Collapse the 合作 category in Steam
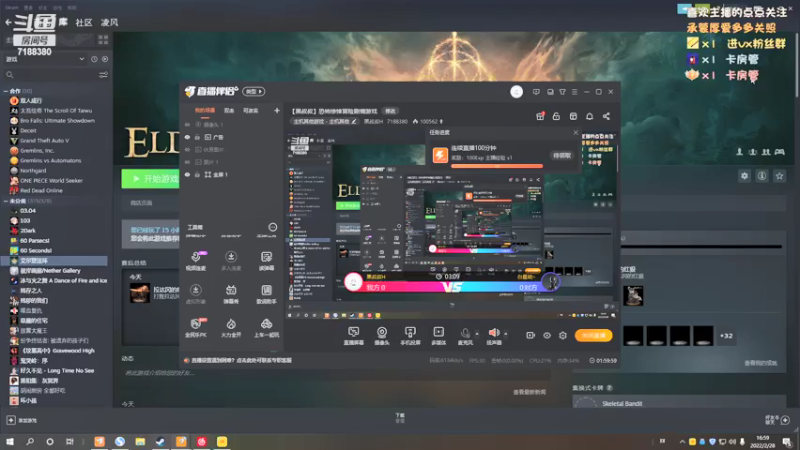Image resolution: width=800 pixels, height=450 pixels. (6, 91)
